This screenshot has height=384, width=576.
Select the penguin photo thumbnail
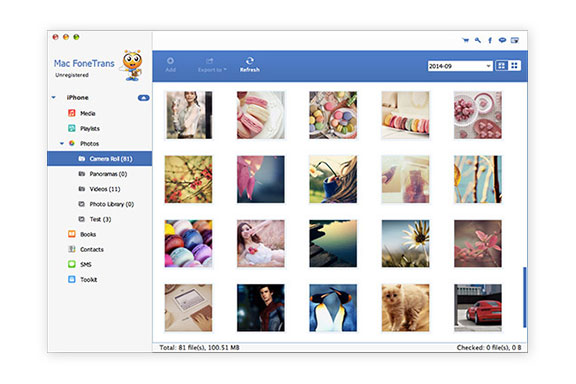333,308
